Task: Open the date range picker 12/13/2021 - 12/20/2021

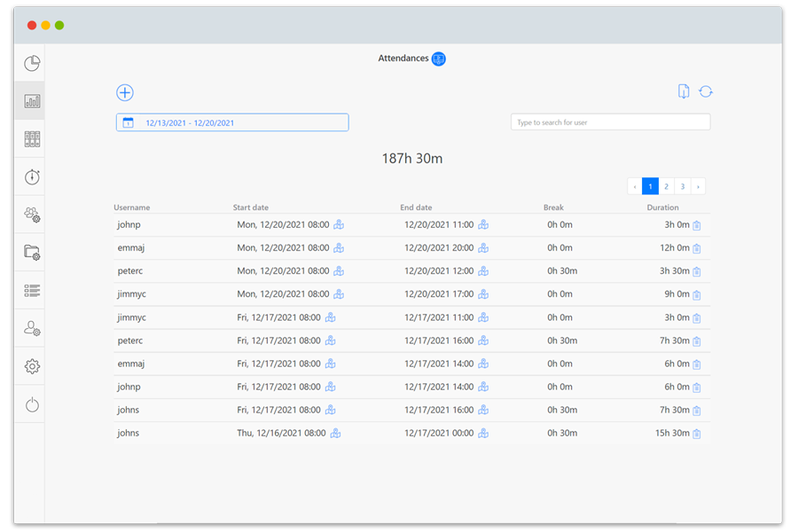Action: (232, 123)
